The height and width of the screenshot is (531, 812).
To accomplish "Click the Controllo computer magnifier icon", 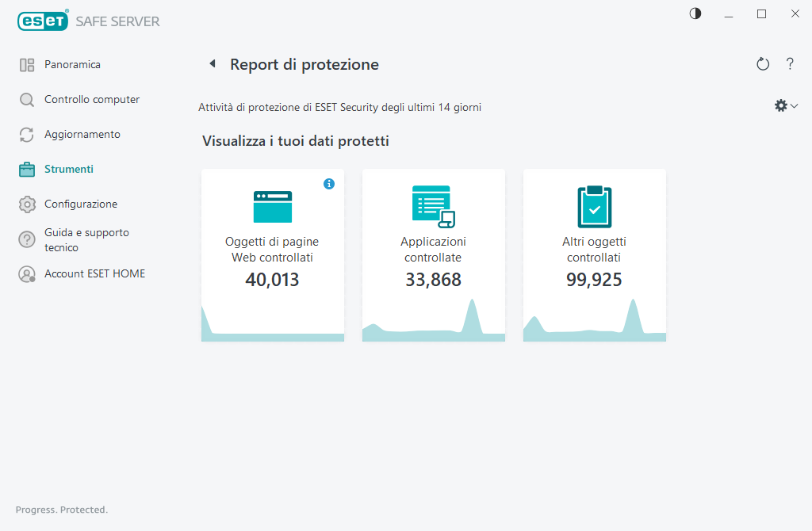I will [27, 100].
